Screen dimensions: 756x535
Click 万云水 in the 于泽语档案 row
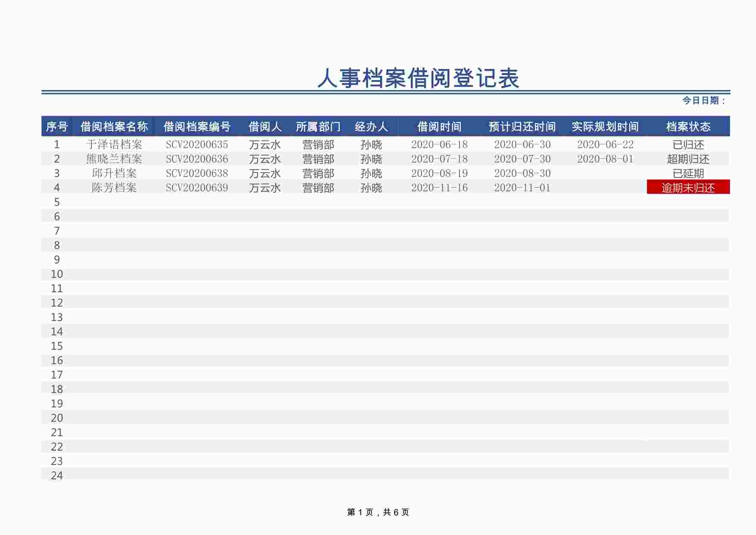(x=265, y=145)
